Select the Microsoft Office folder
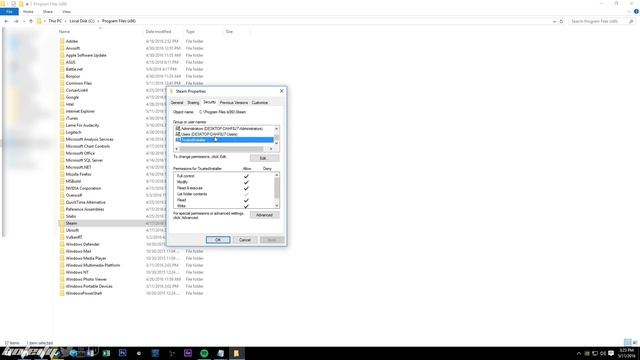640x360 pixels. 80,153
